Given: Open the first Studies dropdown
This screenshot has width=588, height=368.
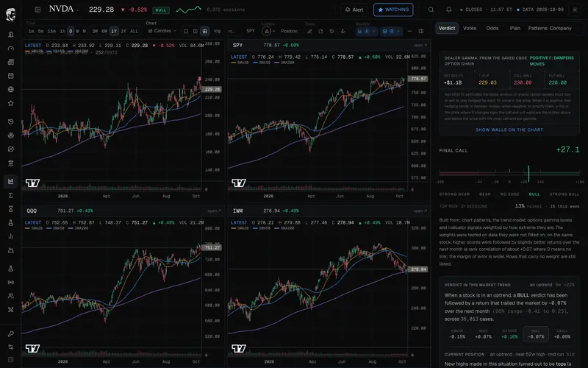Looking at the screenshot, I should (366, 31).
